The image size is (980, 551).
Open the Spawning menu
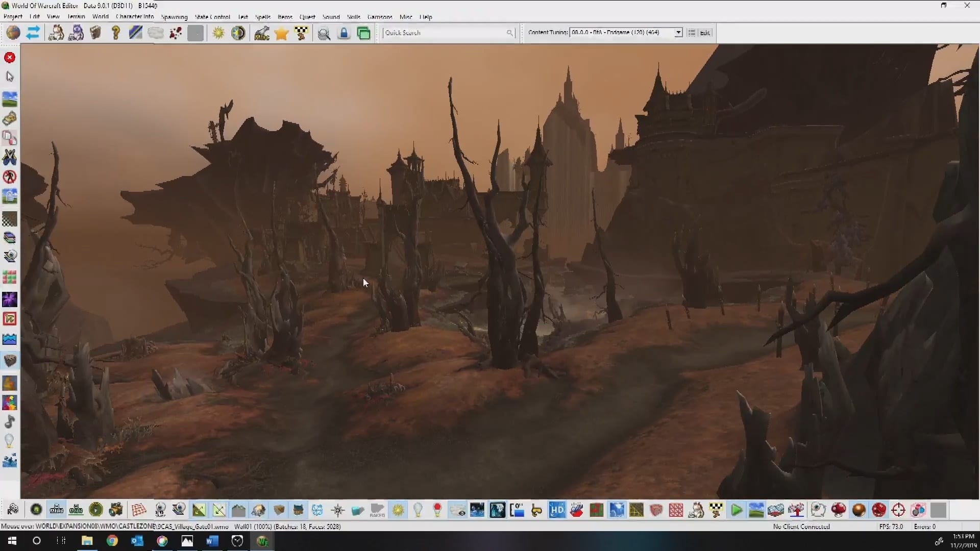(174, 17)
